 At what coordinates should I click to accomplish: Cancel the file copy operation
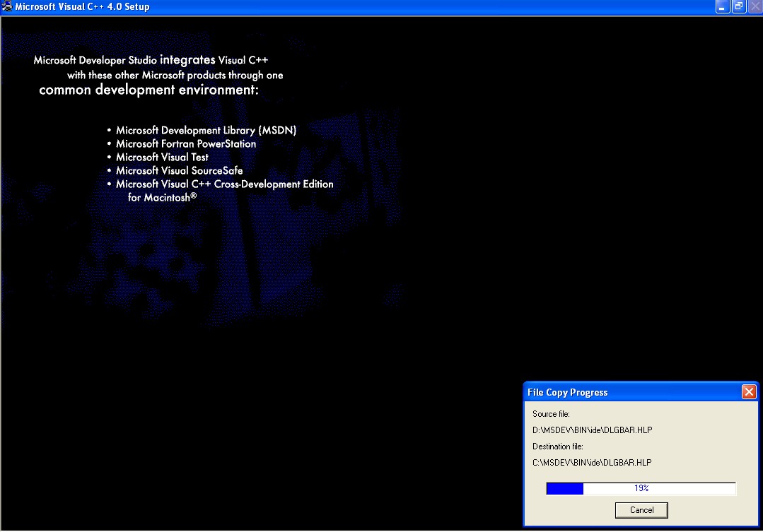point(641,510)
